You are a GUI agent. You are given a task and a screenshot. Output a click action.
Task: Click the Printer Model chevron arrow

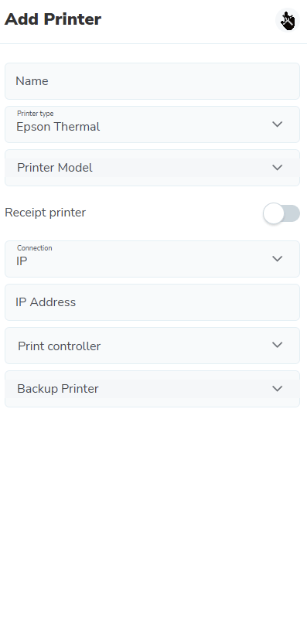tap(278, 168)
